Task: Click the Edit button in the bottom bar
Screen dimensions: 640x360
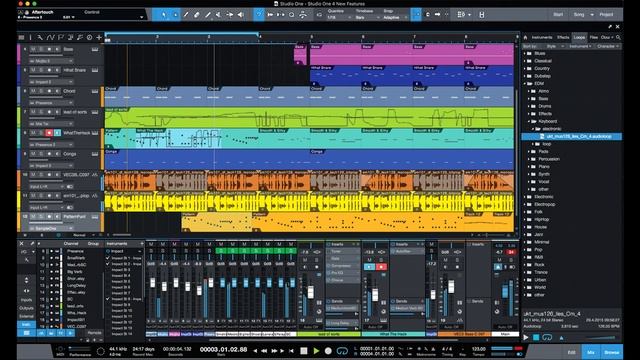Action: point(571,352)
